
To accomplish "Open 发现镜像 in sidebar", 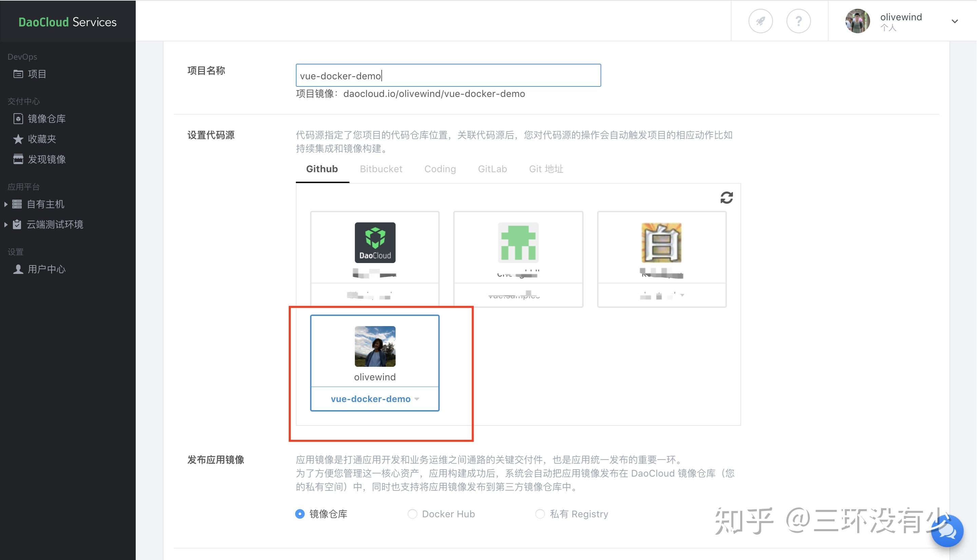I will (46, 159).
